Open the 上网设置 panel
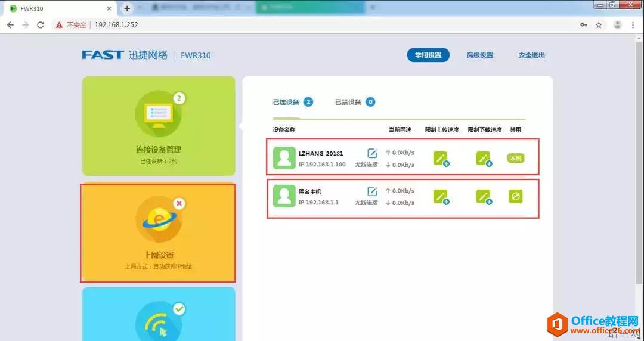644x341 pixels. [159, 233]
